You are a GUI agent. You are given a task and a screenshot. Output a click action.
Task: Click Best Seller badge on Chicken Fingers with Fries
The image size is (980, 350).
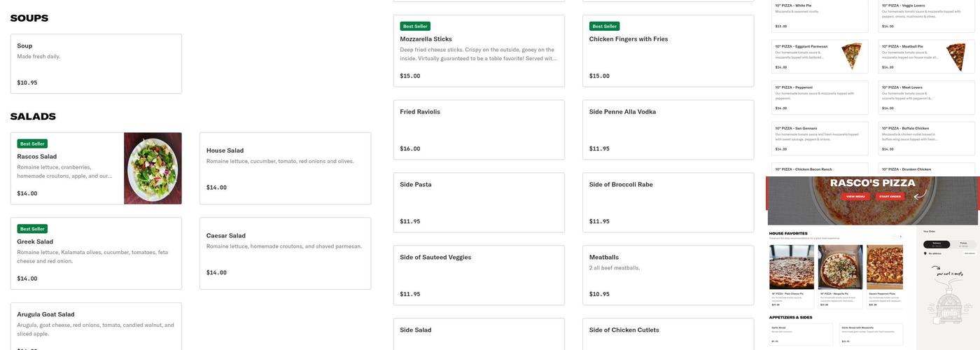click(604, 26)
